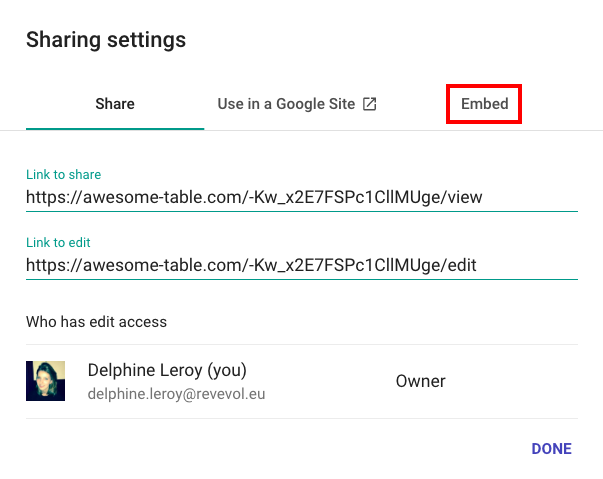Select the Embed tab
This screenshot has width=603, height=479.
484,104
